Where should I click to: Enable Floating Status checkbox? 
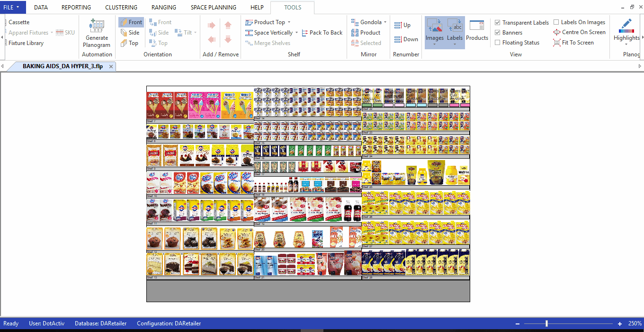tap(497, 43)
